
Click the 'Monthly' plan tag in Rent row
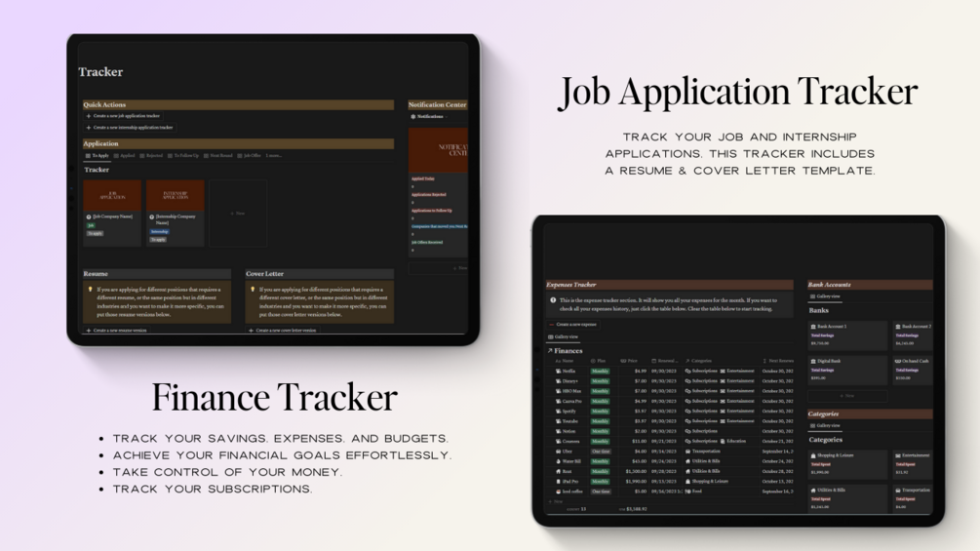[600, 471]
